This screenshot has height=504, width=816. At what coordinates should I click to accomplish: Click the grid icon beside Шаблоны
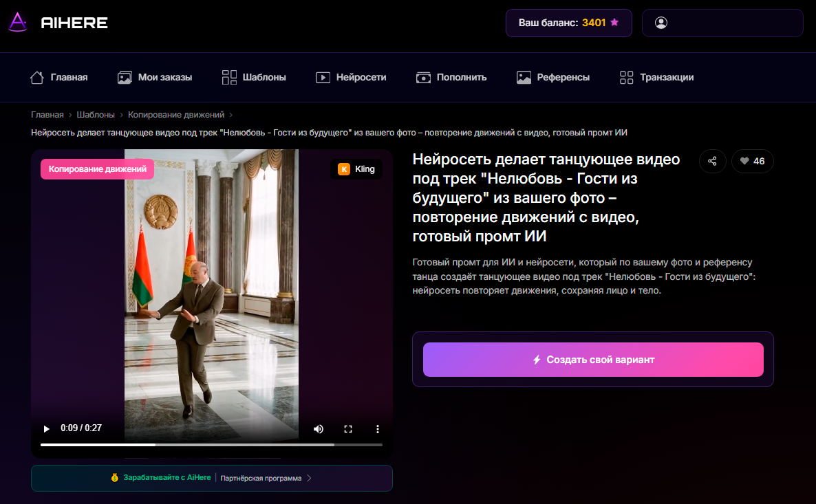(229, 78)
